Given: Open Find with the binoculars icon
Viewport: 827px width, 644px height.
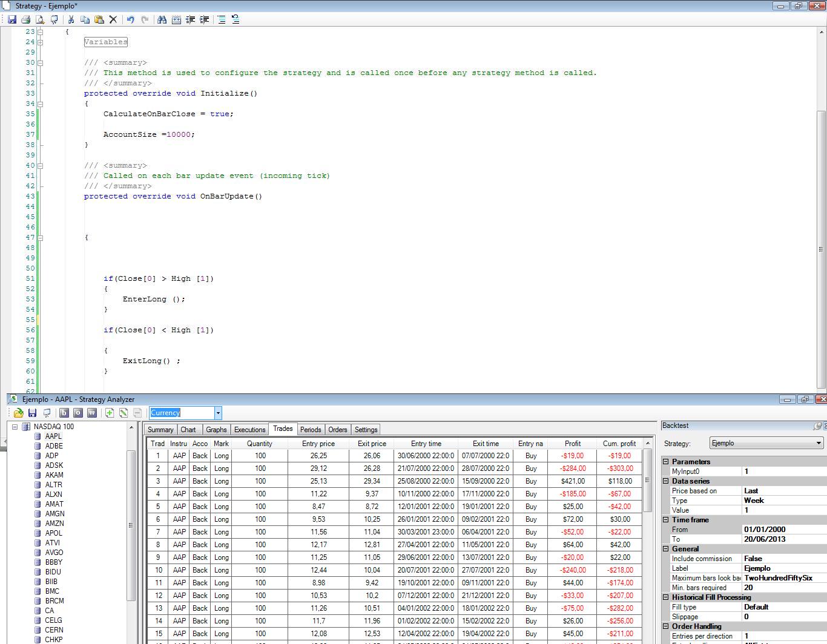Looking at the screenshot, I should 162,19.
